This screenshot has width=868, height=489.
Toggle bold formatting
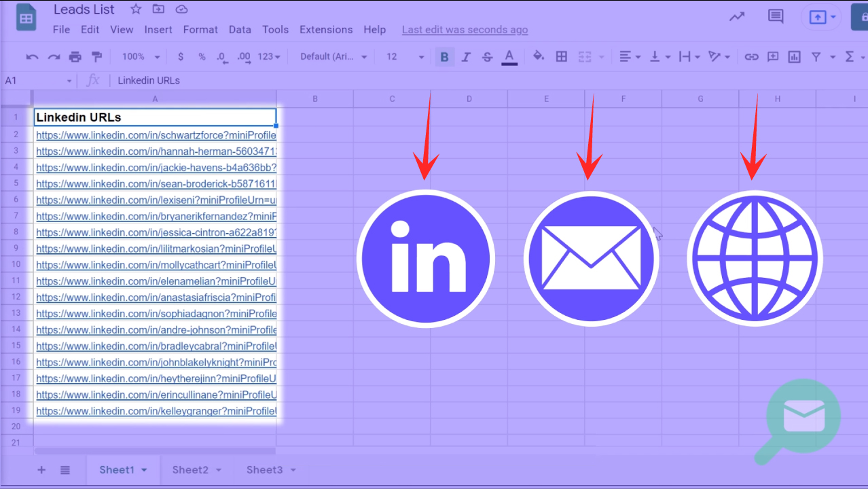(444, 57)
